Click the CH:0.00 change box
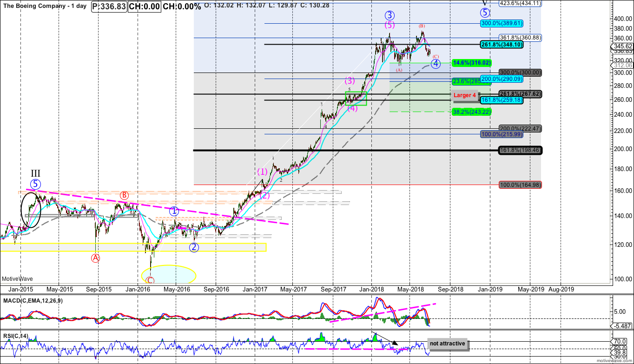Viewport: 634px width, 364px height. coord(145,7)
